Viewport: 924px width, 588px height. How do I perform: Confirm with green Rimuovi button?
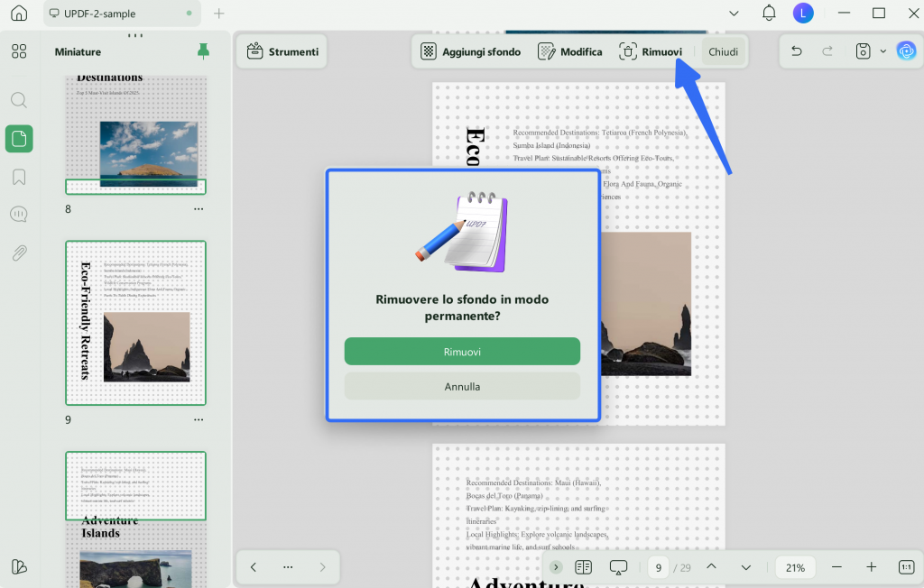click(x=462, y=351)
